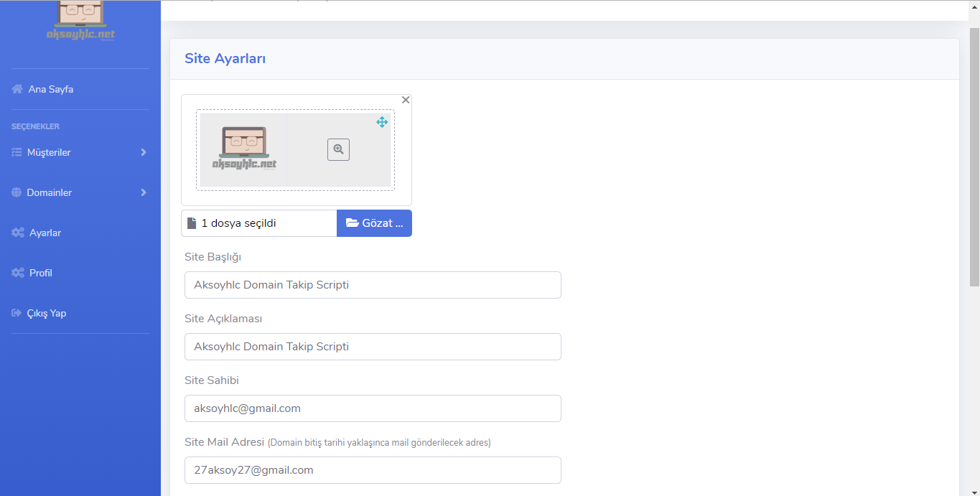
Task: Click the page vertical scrollbar thumb
Action: 974,156
